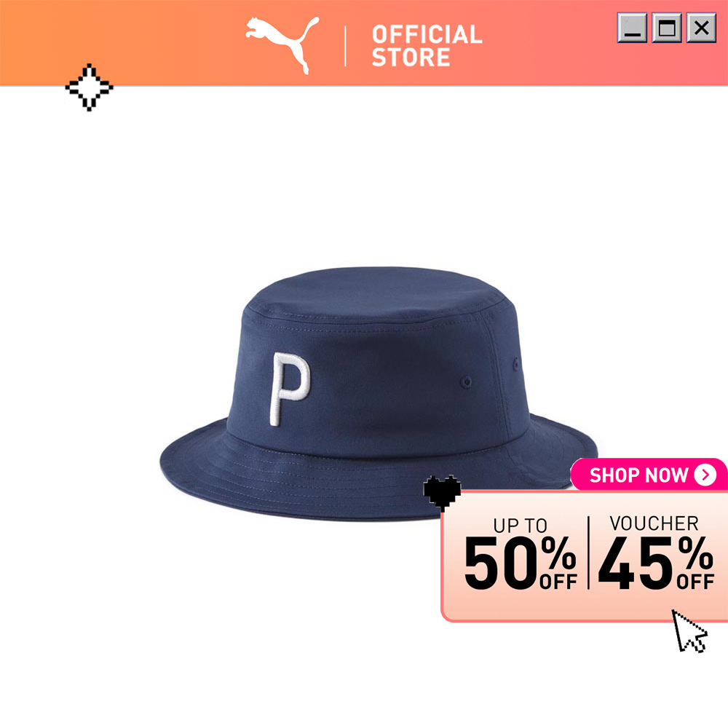Click the pixel sparkle star icon

(89, 87)
